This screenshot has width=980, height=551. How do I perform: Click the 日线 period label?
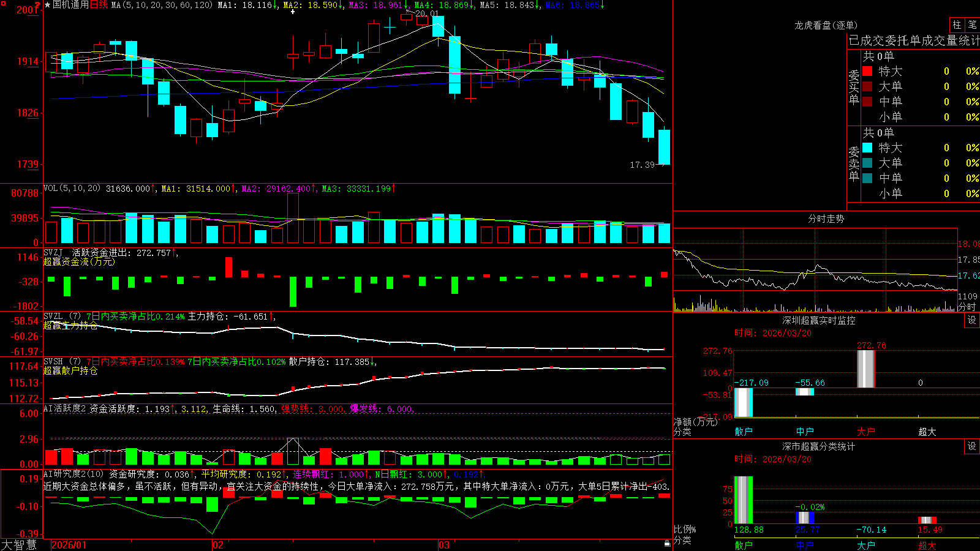pyautogui.click(x=99, y=5)
